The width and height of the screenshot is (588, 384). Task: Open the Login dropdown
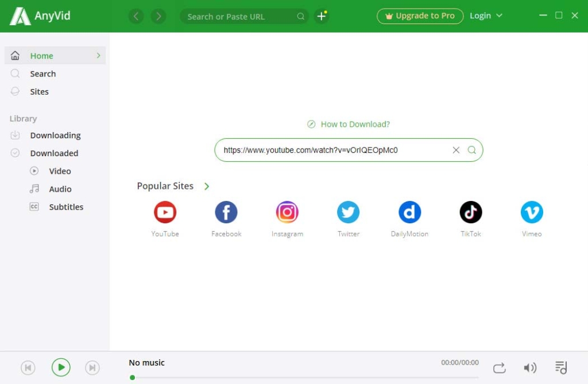(486, 15)
